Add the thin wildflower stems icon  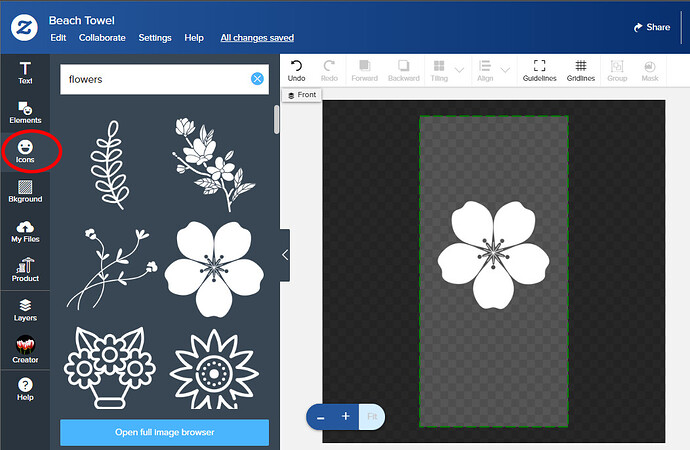[112, 268]
